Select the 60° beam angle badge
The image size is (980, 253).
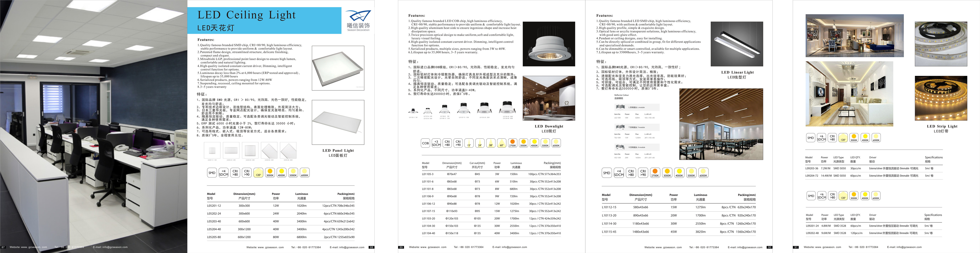click(502, 143)
